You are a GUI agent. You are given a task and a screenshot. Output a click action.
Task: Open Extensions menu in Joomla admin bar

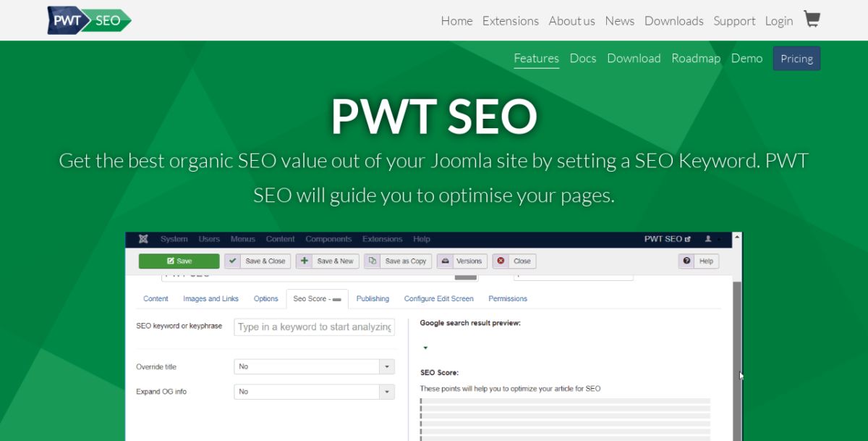pos(383,239)
